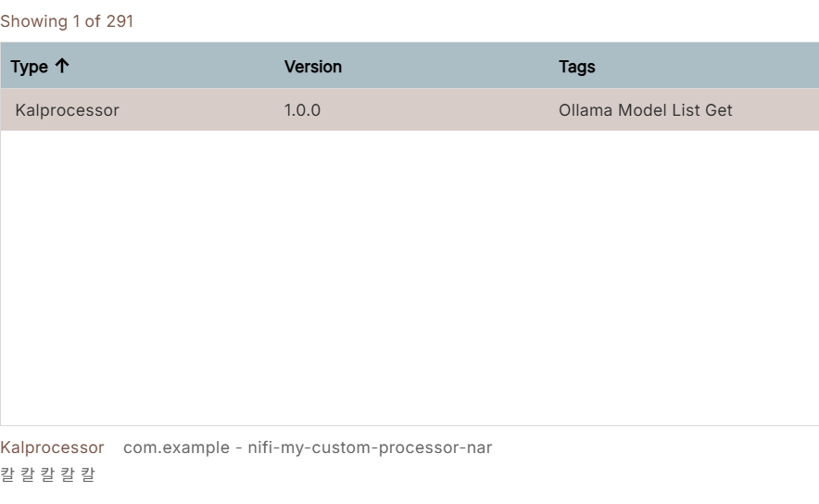Click empty list area below the Kalprocessor row
Image resolution: width=819 pixels, height=504 pixels.
(409, 277)
